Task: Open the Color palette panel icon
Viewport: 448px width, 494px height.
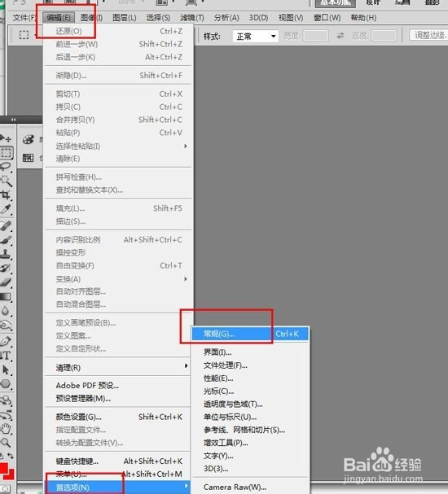Action: pyautogui.click(x=28, y=139)
